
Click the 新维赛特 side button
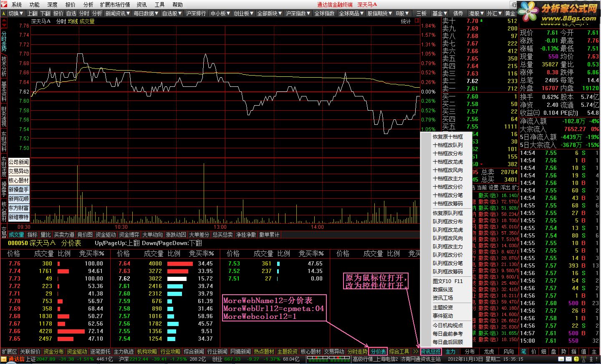[19, 217]
